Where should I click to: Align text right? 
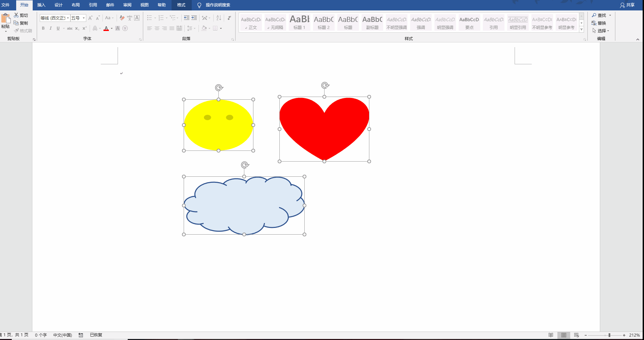point(164,28)
